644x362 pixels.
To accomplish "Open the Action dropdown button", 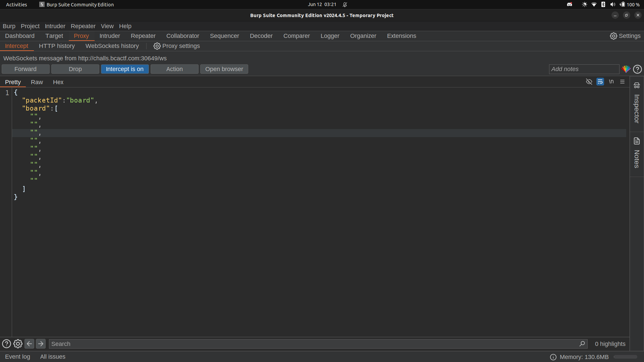I will (174, 69).
